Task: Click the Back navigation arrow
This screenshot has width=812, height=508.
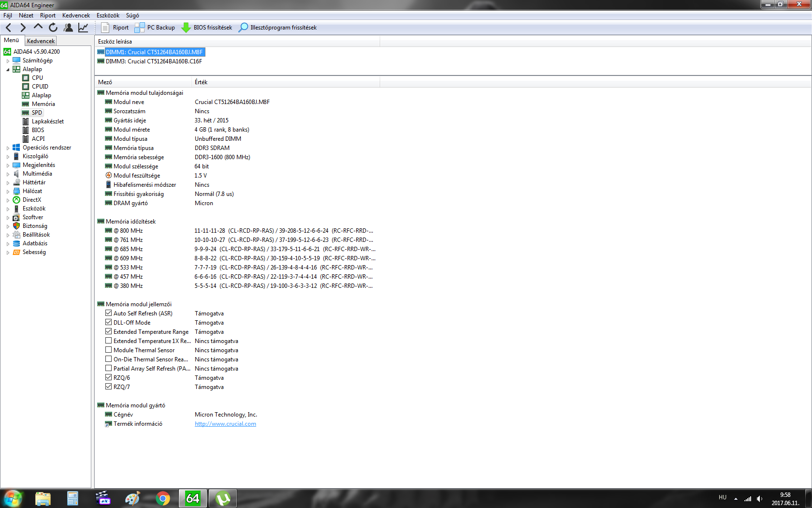Action: coord(8,28)
